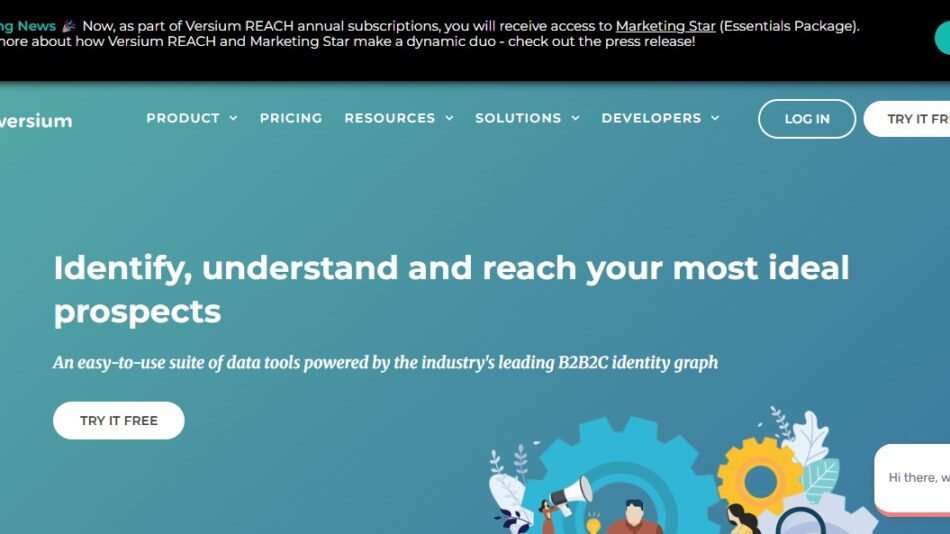Viewport: 950px width, 534px height.
Task: Click the Try It Free button below the tagline
Action: [118, 420]
